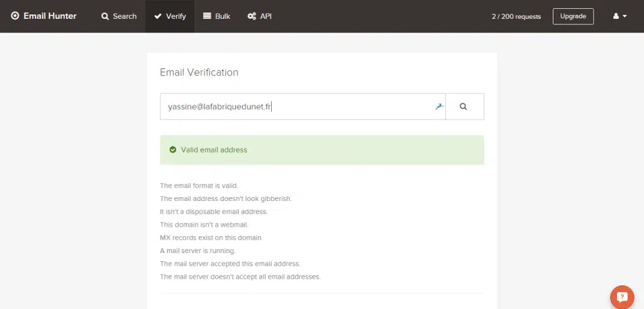Click the user profile icon in navbar
Image resolution: width=644 pixels, height=309 pixels.
[616, 16]
